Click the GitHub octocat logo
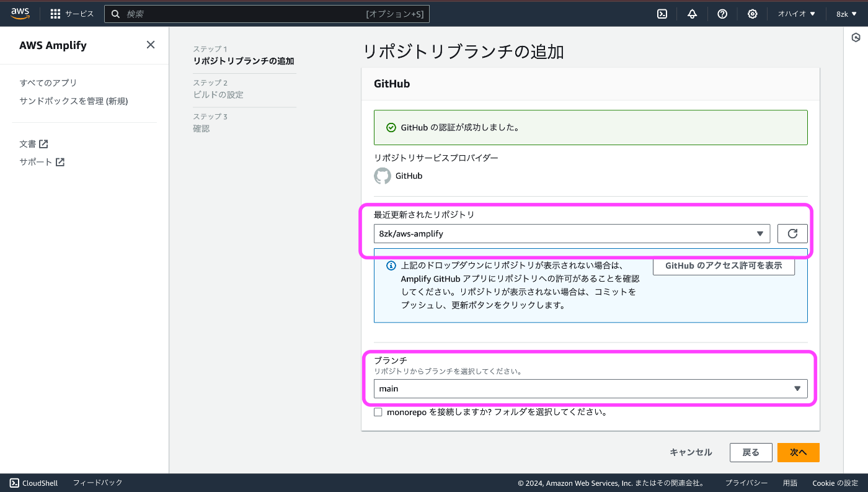868x492 pixels. tap(383, 176)
